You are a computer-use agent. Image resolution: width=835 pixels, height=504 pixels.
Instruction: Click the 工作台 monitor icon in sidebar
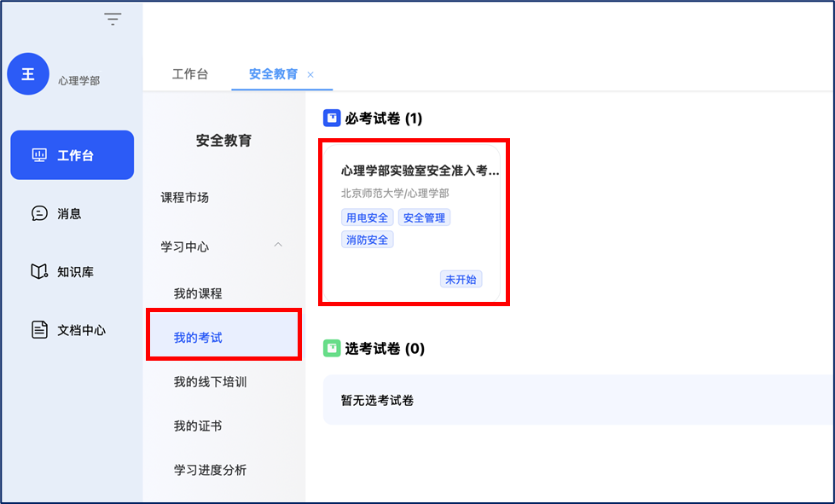[39, 155]
